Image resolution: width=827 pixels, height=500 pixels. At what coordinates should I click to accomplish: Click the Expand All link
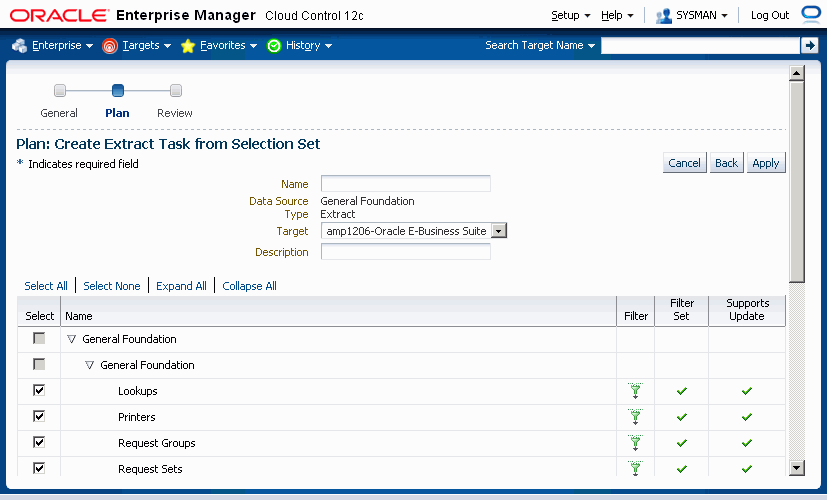pos(181,286)
